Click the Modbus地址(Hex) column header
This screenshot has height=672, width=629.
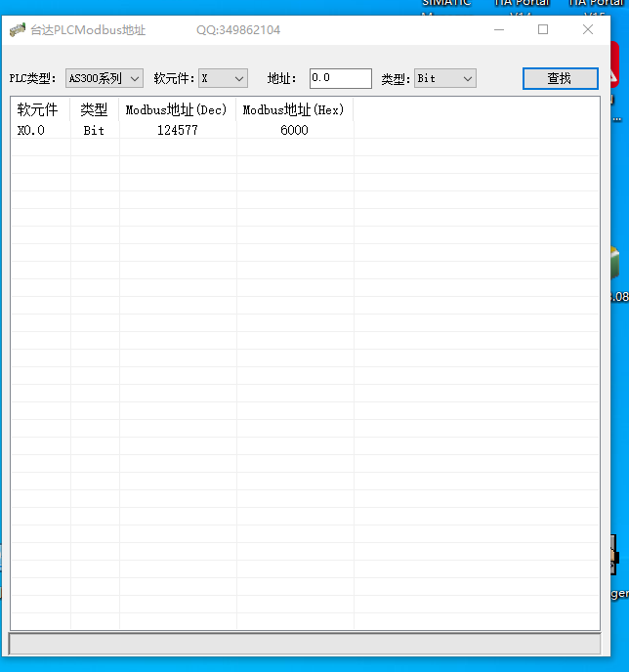(294, 110)
